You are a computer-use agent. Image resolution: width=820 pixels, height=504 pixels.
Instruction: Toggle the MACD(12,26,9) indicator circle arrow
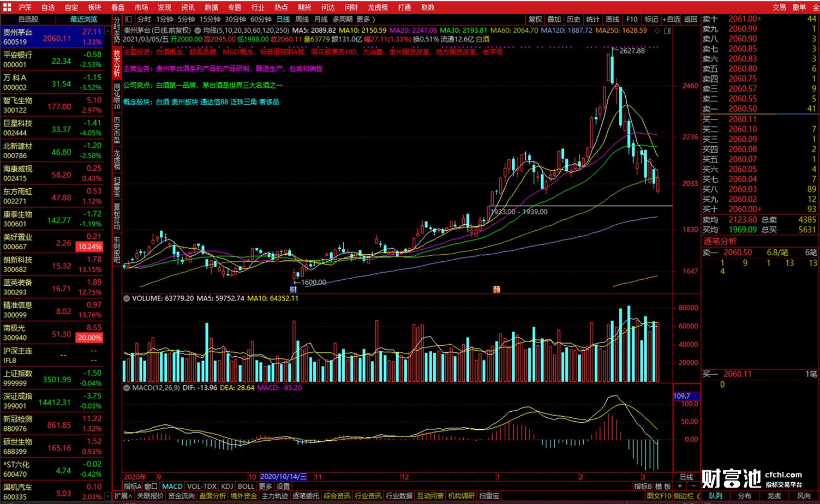(x=127, y=388)
